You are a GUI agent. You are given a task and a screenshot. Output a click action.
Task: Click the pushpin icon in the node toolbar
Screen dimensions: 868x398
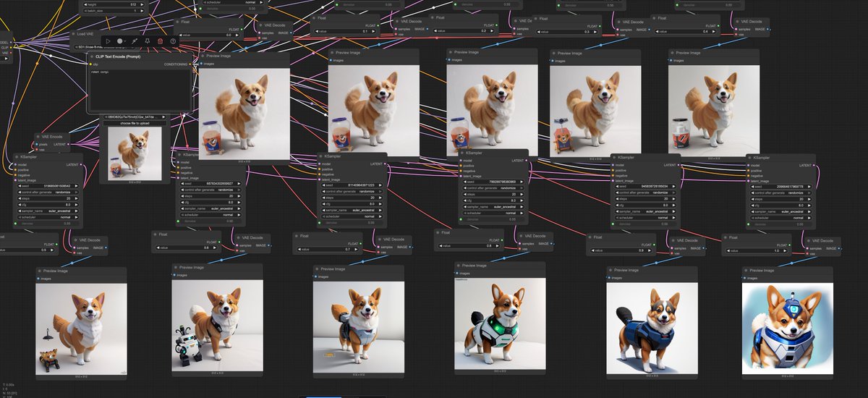135,41
